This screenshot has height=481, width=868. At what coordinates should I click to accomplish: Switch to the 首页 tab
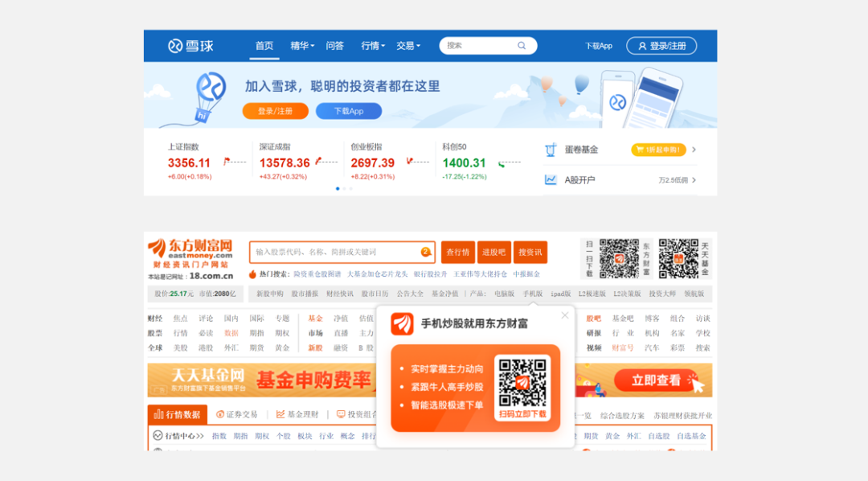pos(264,46)
